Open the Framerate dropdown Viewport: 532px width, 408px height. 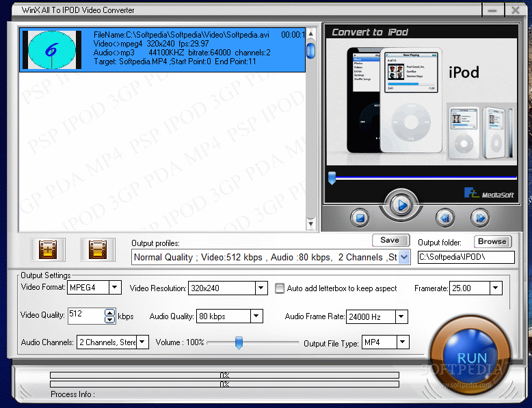[x=496, y=288]
